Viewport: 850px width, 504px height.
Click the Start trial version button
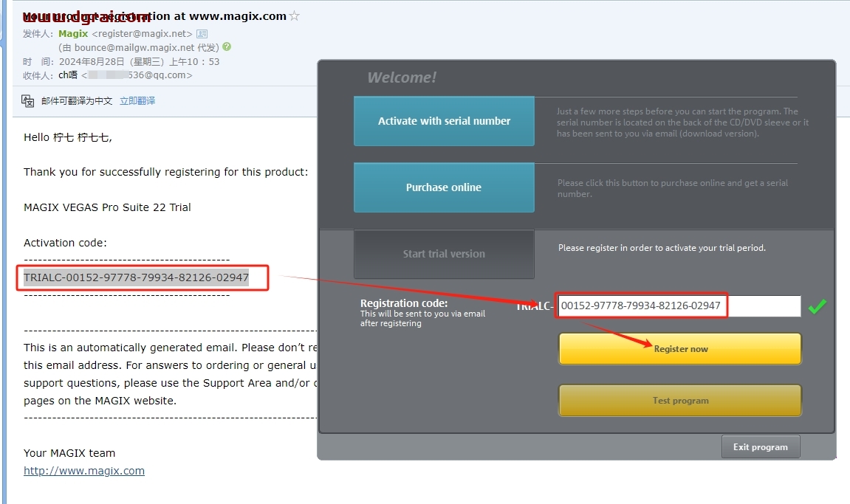tap(444, 254)
